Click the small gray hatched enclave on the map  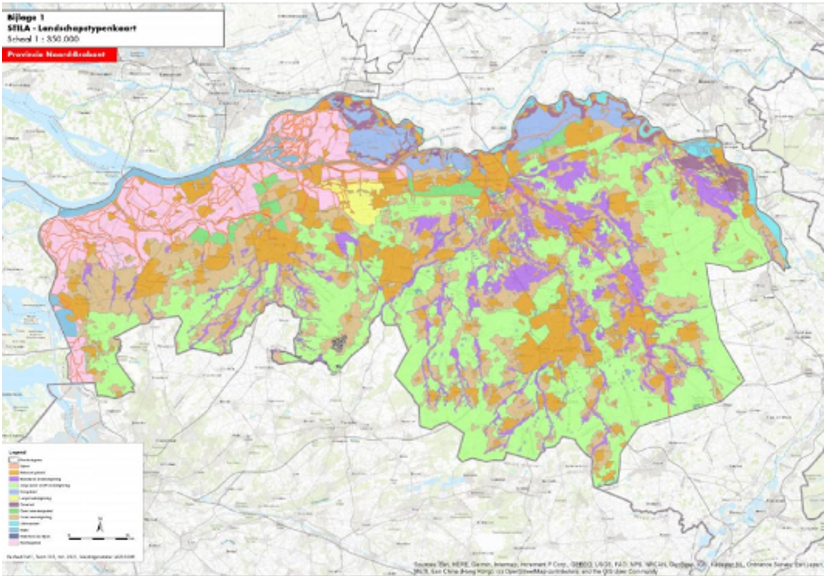pos(342,343)
